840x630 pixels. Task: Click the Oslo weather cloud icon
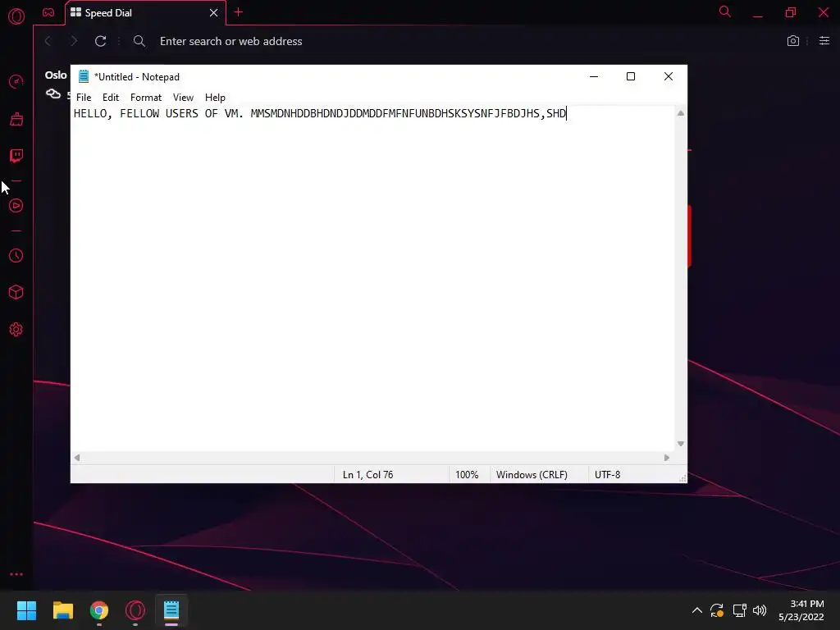(53, 94)
